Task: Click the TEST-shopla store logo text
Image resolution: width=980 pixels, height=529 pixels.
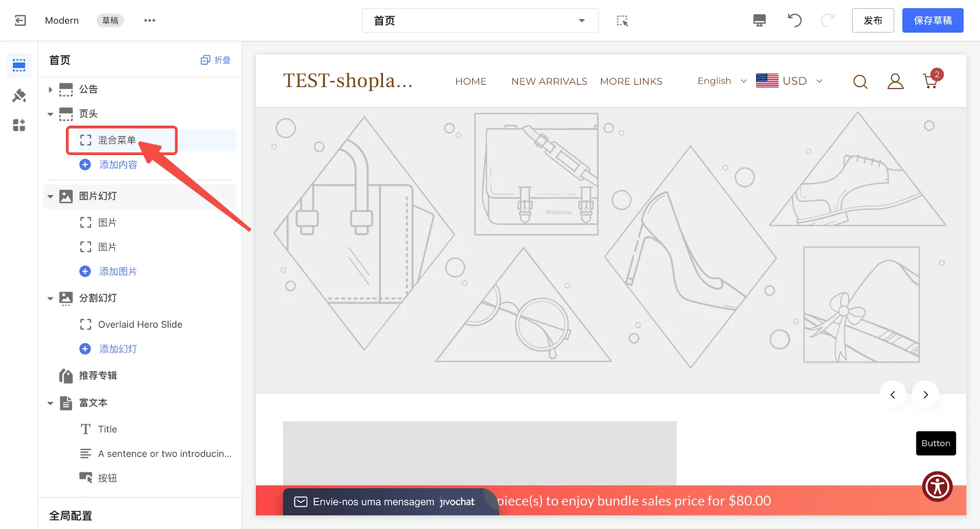Action: 347,80
